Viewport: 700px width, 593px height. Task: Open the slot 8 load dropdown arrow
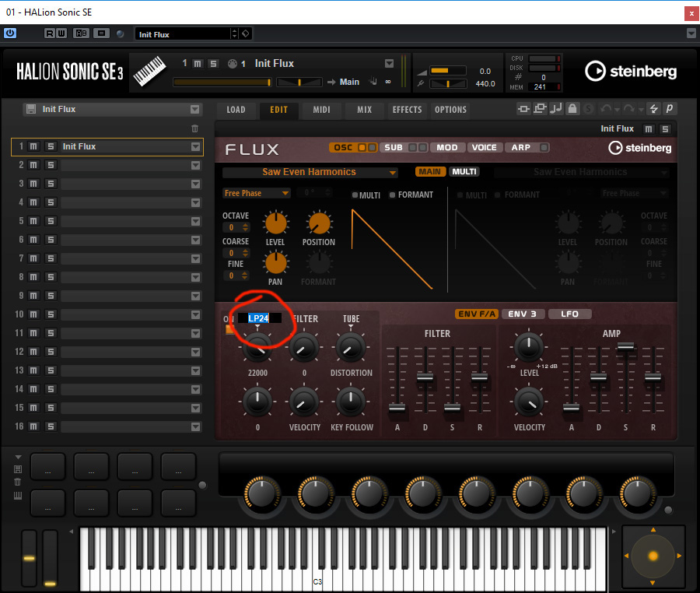195,277
